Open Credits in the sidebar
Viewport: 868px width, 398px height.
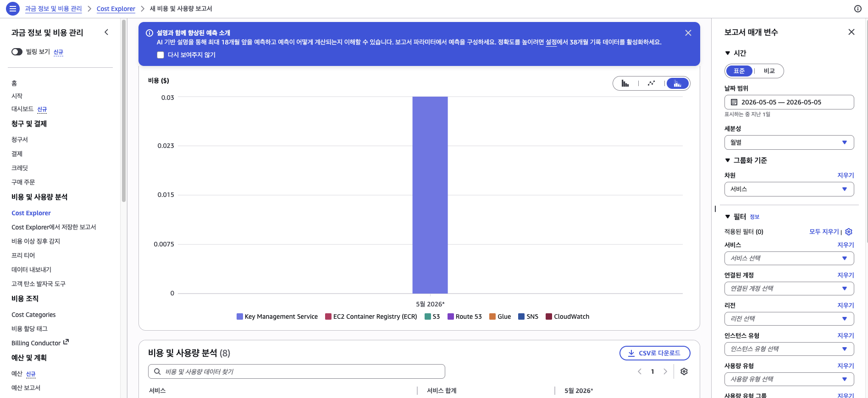pos(20,168)
